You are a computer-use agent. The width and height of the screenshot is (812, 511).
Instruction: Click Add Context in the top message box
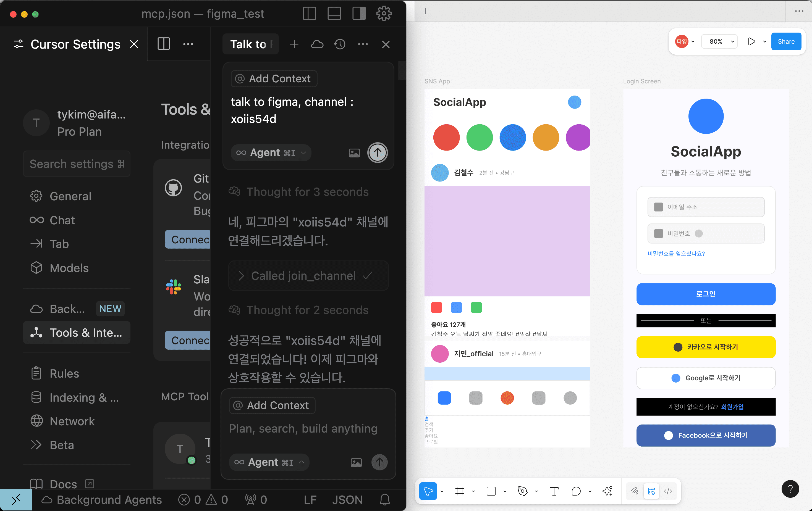point(274,78)
